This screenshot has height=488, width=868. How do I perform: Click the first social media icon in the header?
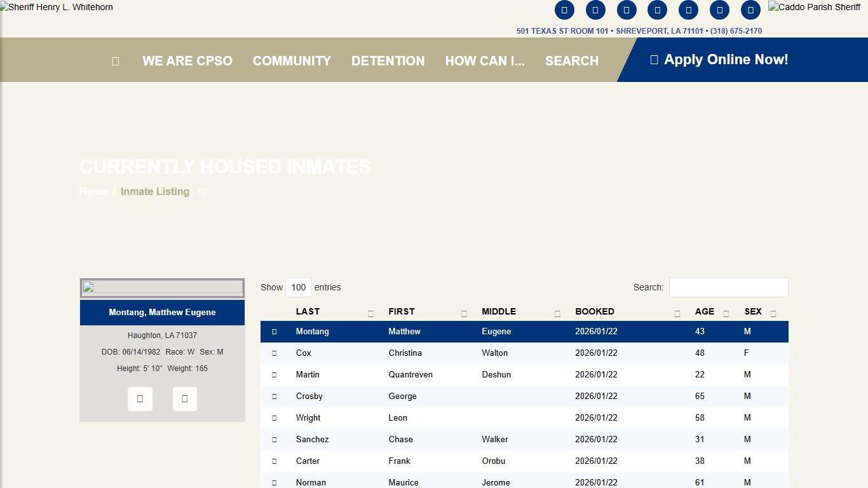pos(564,10)
